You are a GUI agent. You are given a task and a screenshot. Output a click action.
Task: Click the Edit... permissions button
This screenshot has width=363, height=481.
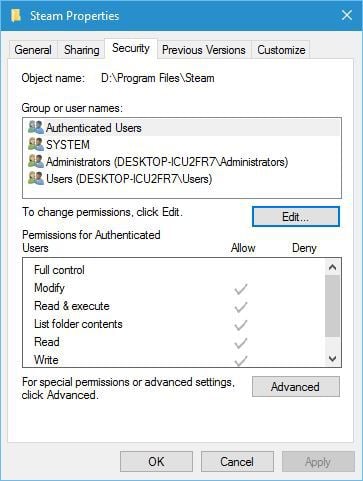(x=296, y=217)
